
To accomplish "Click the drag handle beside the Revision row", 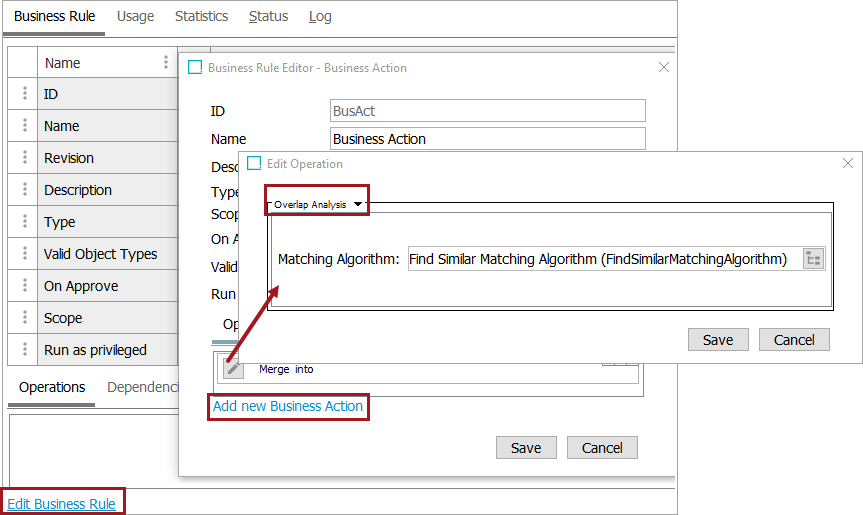I will (24, 158).
